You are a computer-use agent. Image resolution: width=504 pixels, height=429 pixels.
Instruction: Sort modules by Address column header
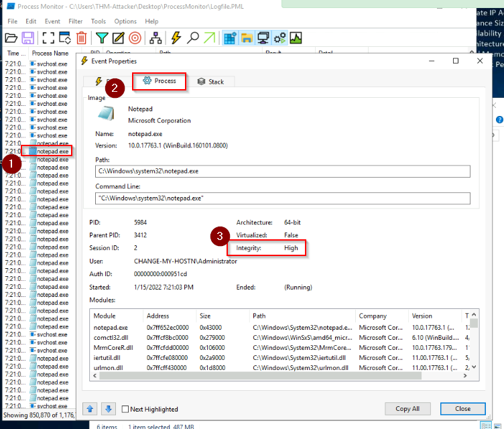(170, 316)
